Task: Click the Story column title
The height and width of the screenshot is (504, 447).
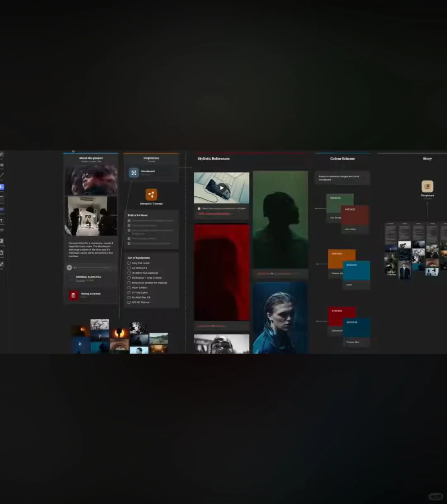Action: pyautogui.click(x=428, y=159)
